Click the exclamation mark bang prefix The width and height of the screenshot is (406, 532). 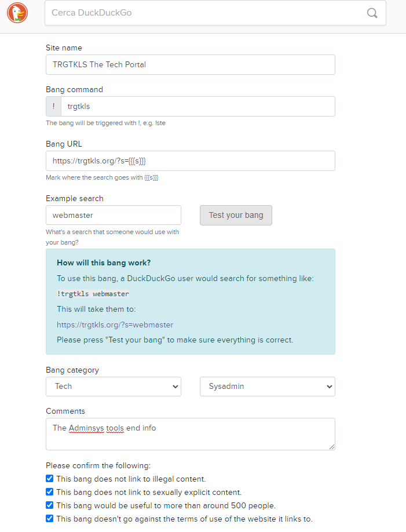click(x=53, y=107)
